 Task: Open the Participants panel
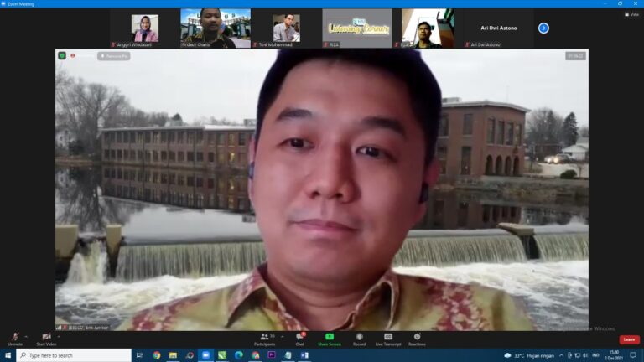[264, 338]
